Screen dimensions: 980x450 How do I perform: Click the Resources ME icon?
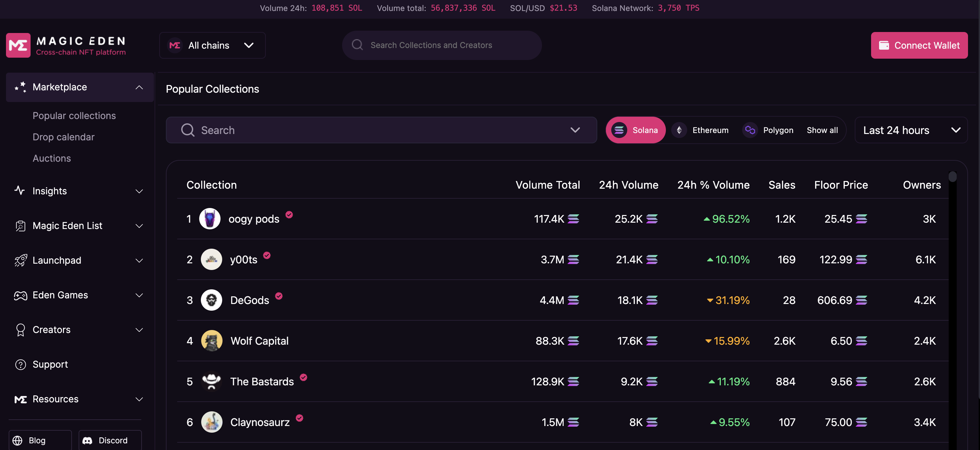pyautogui.click(x=21, y=399)
